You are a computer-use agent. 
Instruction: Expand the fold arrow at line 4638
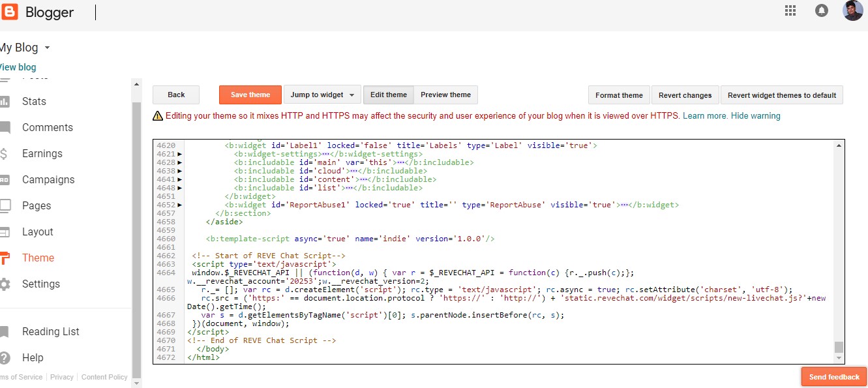pos(179,171)
